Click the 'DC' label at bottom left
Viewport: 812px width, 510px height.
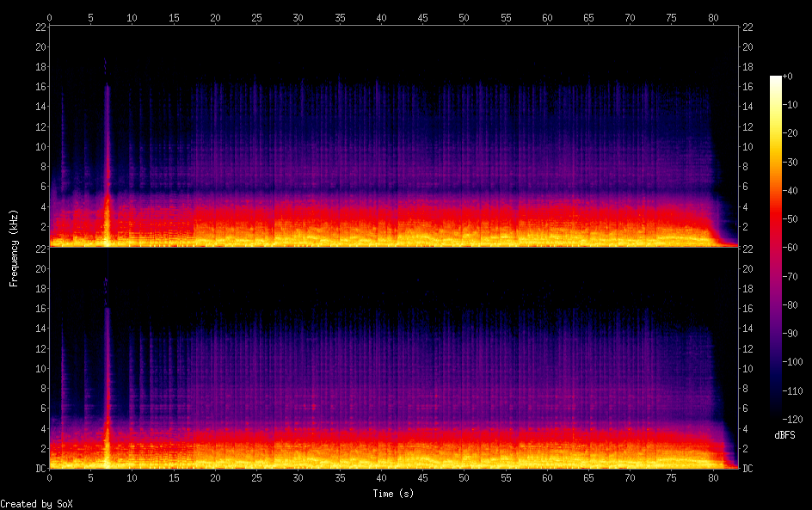coord(40,469)
